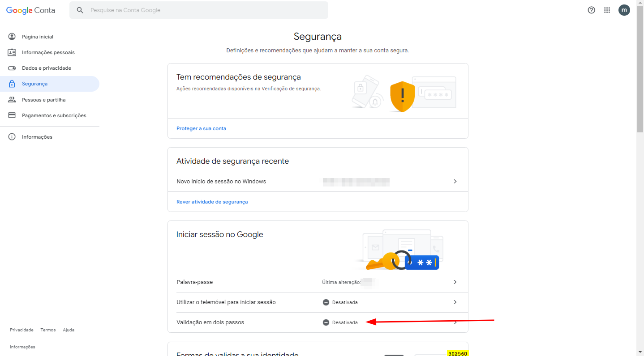The image size is (644, 356).
Task: Click the Proteger a sua conta link
Action: pyautogui.click(x=201, y=128)
